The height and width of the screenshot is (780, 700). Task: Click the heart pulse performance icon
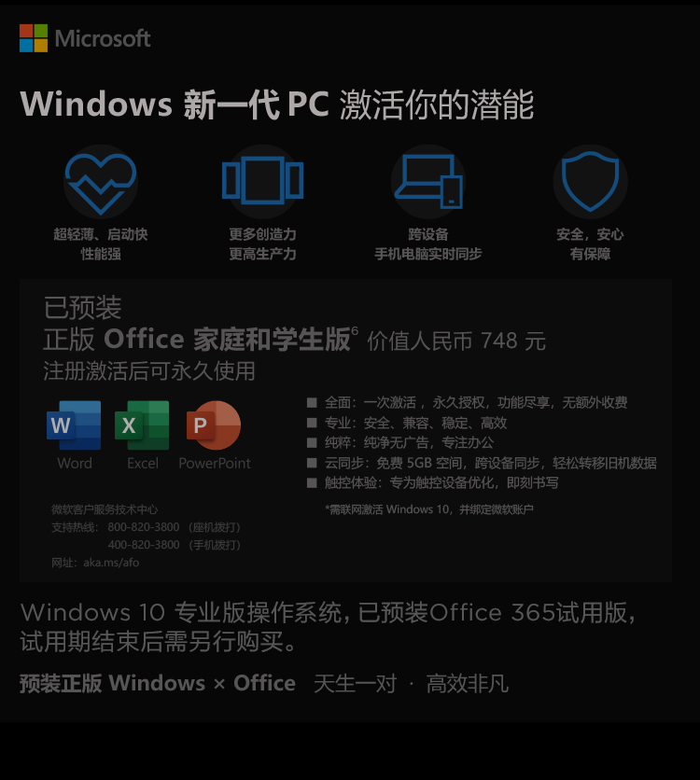[101, 183]
